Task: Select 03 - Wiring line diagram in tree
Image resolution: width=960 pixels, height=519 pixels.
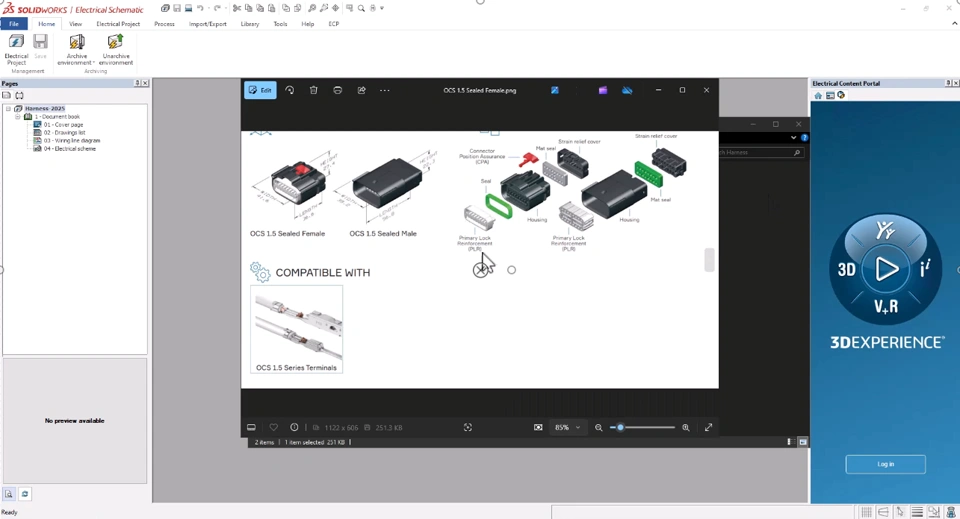Action: click(72, 140)
